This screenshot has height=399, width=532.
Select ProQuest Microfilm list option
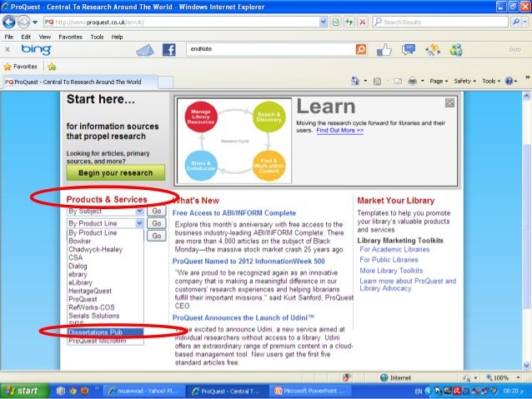pyautogui.click(x=97, y=341)
